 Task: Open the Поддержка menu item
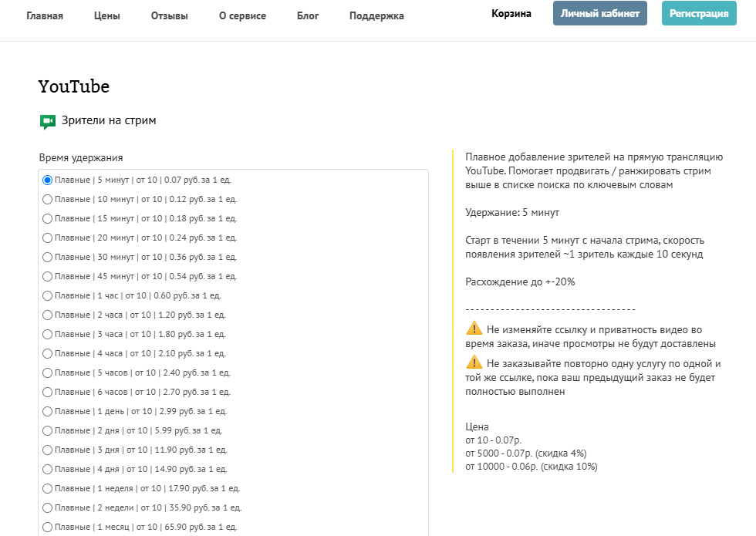coord(376,15)
